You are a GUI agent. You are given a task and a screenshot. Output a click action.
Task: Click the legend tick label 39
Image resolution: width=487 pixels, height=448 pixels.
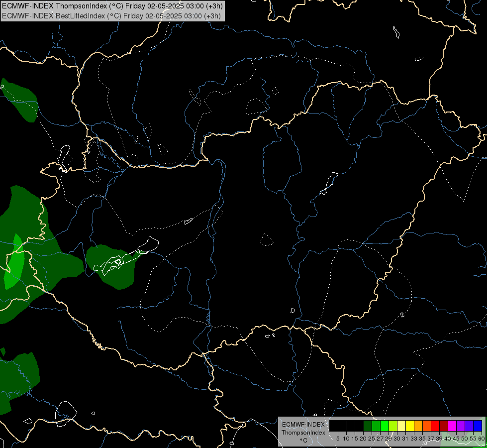click(x=439, y=439)
